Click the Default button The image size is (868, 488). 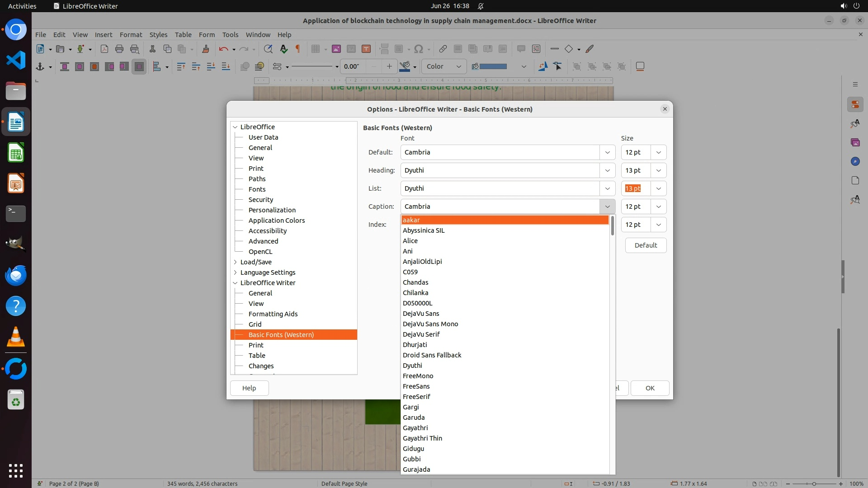[646, 245]
